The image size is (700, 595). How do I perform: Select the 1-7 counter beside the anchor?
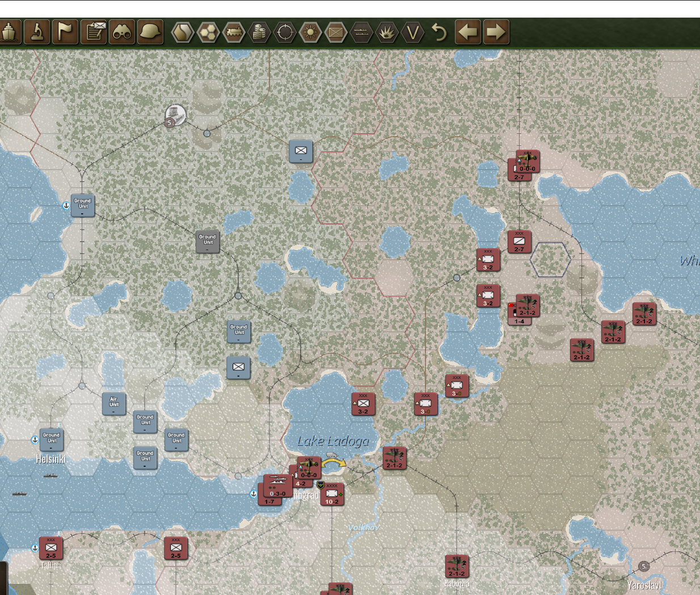click(269, 500)
